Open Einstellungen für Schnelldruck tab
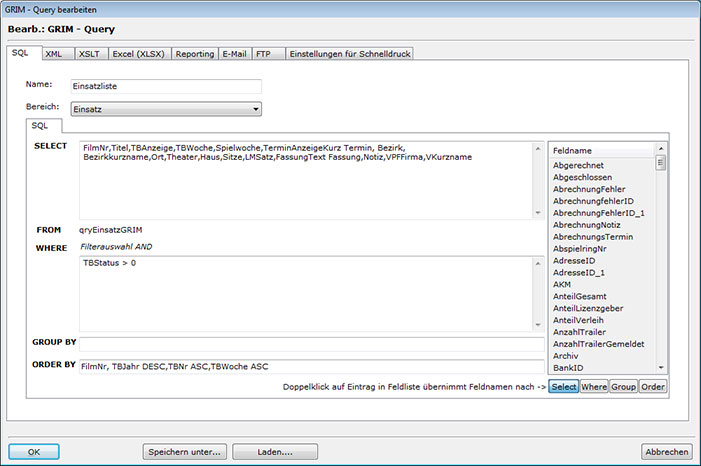 pos(348,53)
